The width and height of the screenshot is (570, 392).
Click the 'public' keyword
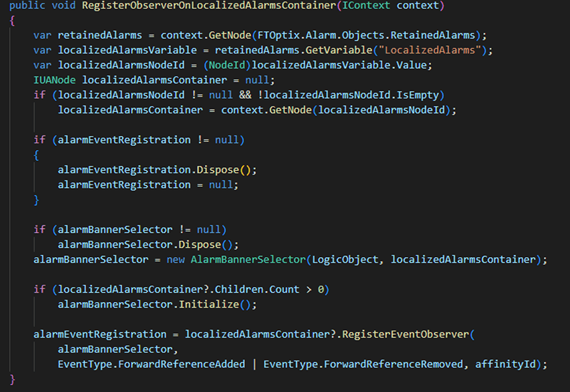[x=27, y=6]
